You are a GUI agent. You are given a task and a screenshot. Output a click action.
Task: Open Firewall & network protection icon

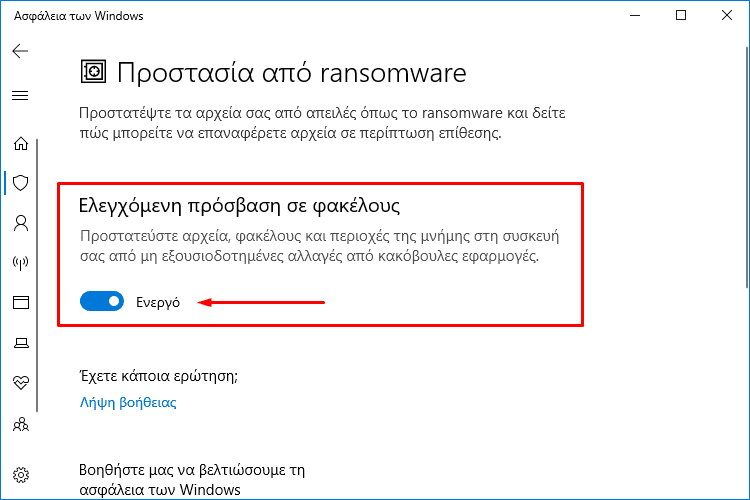(21, 263)
